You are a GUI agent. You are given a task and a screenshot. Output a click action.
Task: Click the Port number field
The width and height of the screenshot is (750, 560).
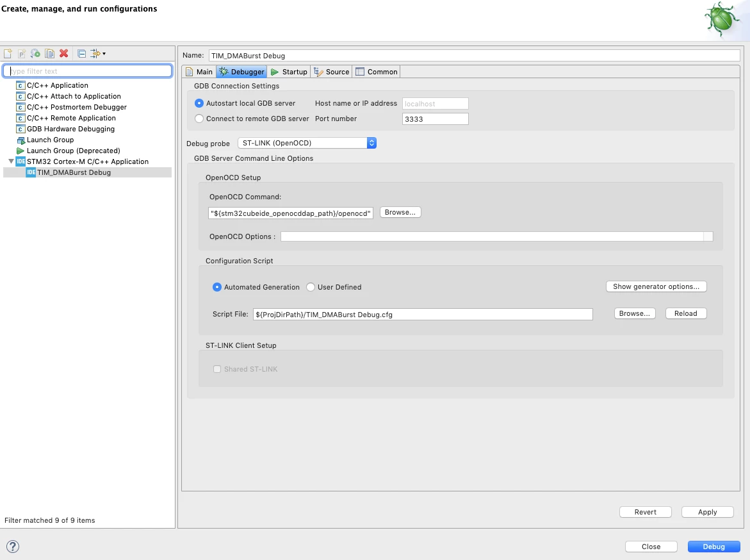(436, 119)
